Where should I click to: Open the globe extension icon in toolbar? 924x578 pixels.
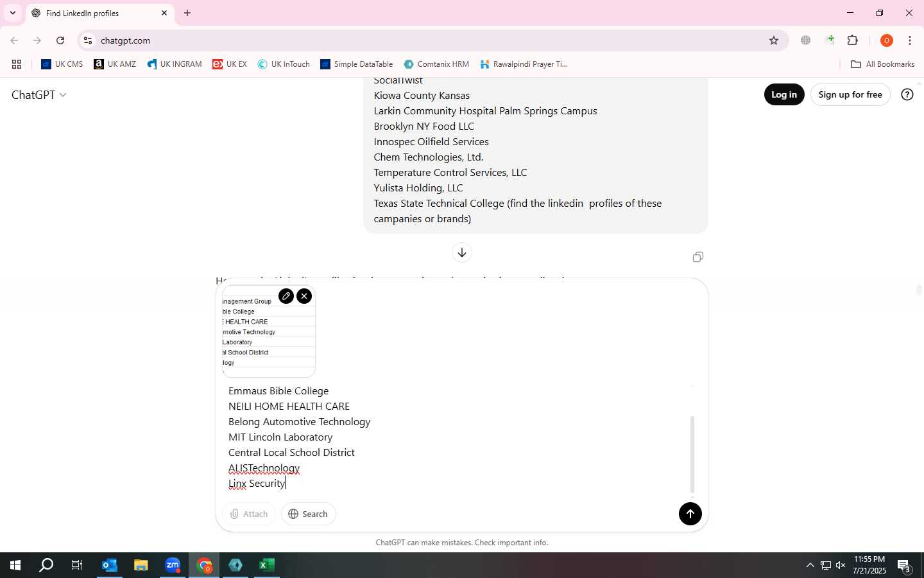(806, 40)
